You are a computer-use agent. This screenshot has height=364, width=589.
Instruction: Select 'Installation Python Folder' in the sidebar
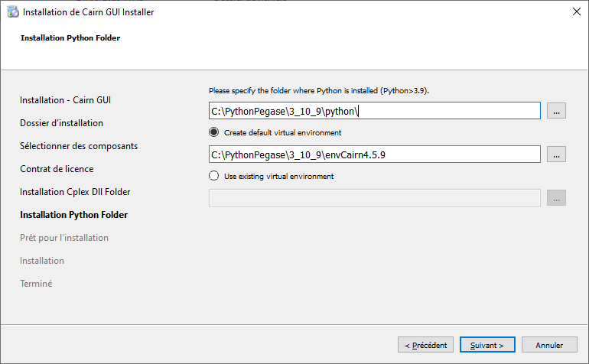(x=73, y=215)
